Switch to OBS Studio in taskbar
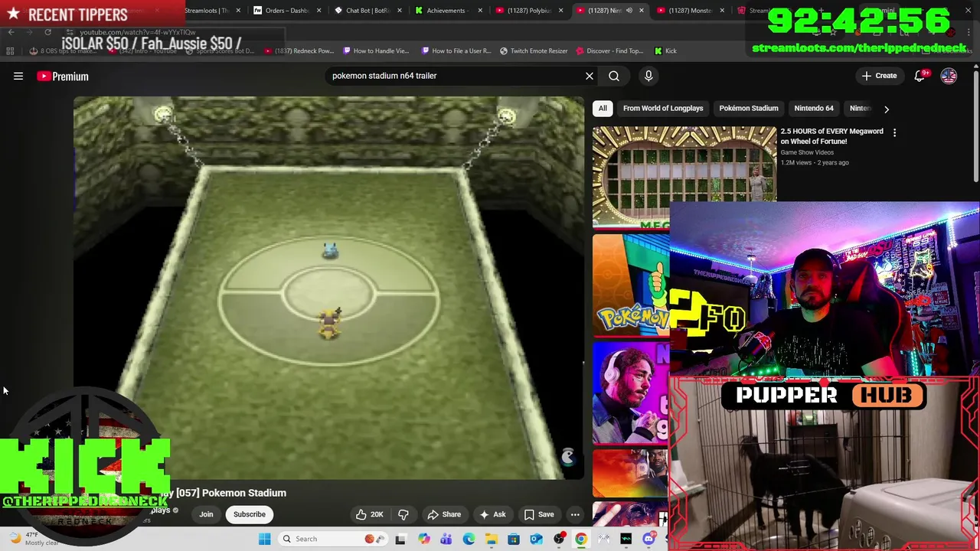Screen dimensions: 980x551 [559, 539]
